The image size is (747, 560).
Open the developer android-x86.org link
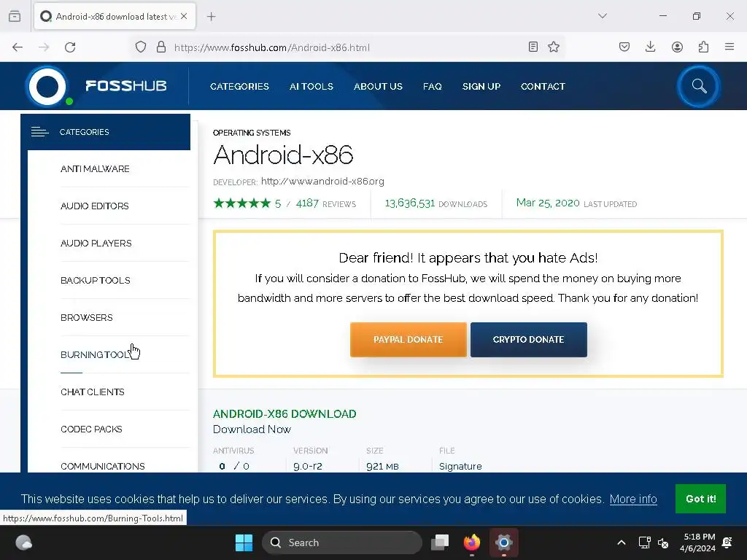[x=322, y=182]
